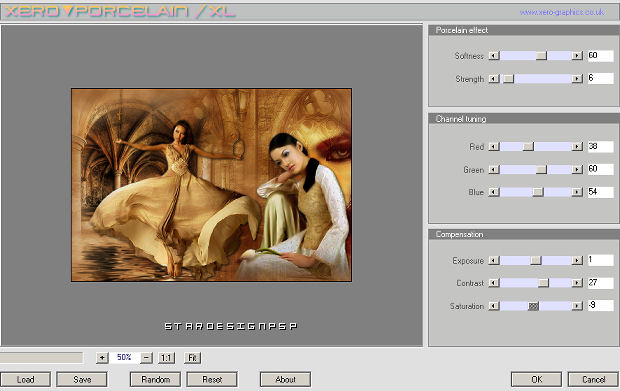Click the Strength value field showing 6
The width and height of the screenshot is (620, 391).
600,78
